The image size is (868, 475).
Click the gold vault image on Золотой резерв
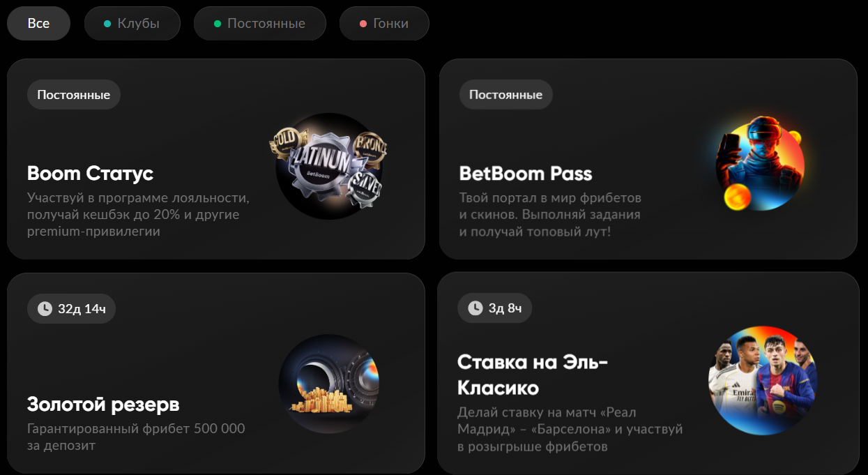(x=329, y=384)
